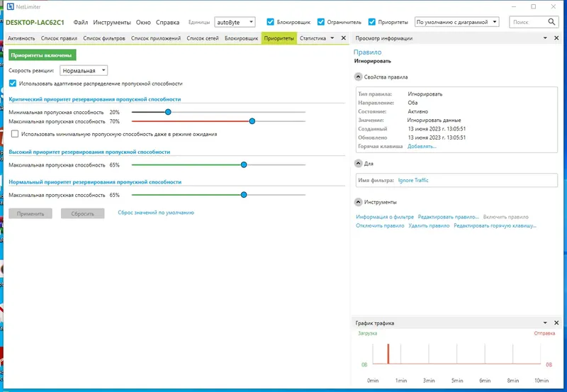Disable the Ограничитель checkbox
The width and height of the screenshot is (567, 392).
[x=321, y=22]
